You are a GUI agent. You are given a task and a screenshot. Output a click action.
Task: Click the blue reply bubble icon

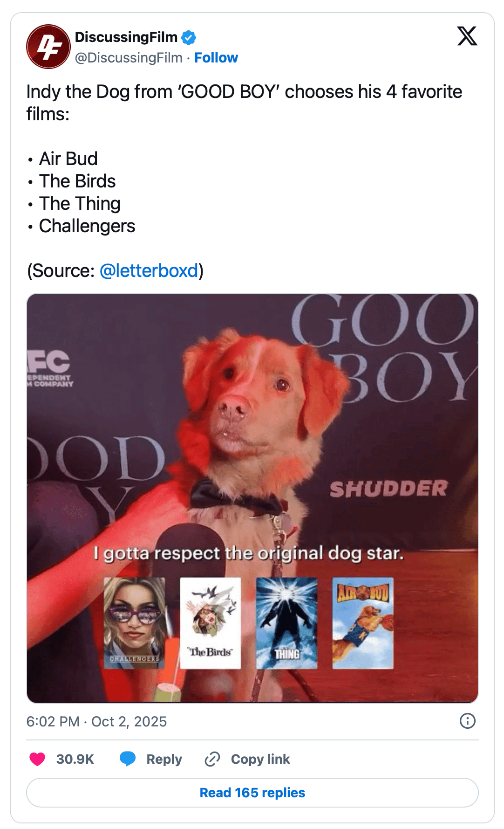[x=128, y=759]
